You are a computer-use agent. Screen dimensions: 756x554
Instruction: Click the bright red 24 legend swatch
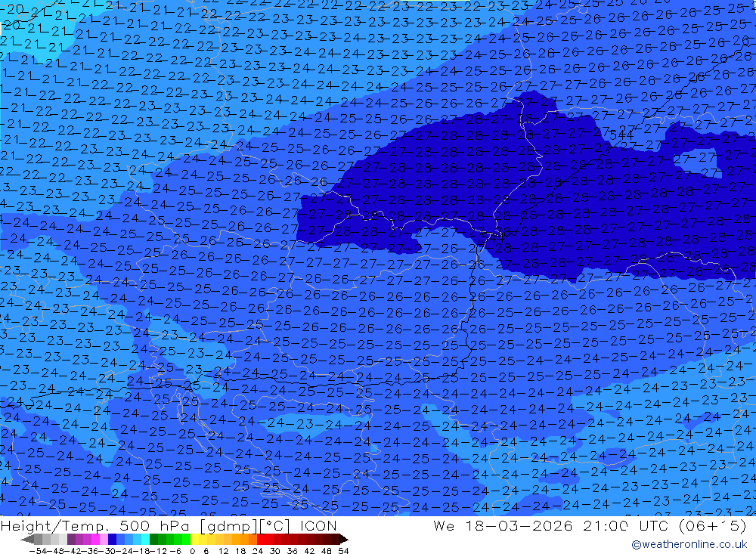(261, 539)
